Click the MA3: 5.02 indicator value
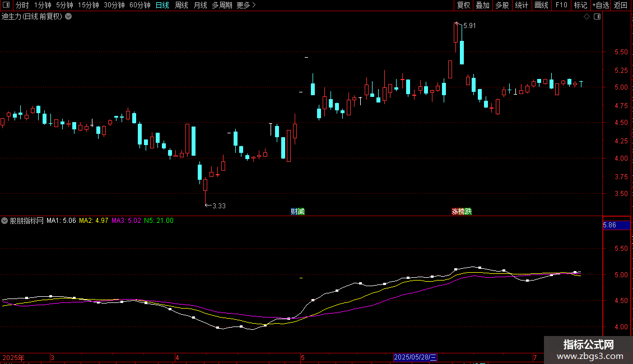 (x=127, y=221)
